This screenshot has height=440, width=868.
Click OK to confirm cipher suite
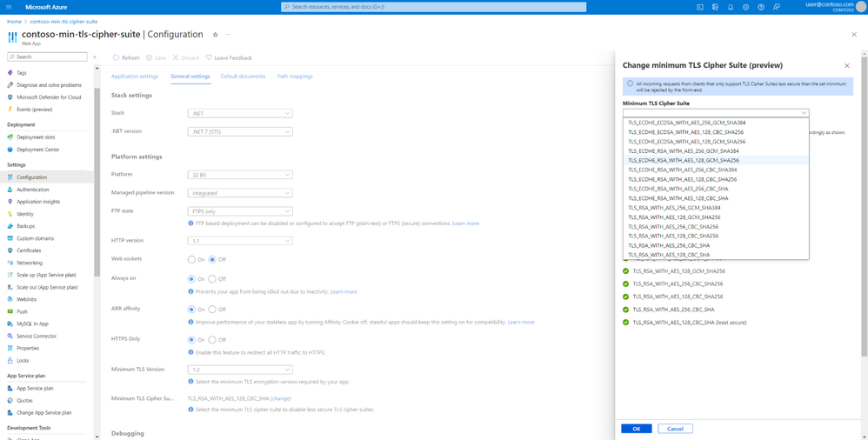(636, 429)
